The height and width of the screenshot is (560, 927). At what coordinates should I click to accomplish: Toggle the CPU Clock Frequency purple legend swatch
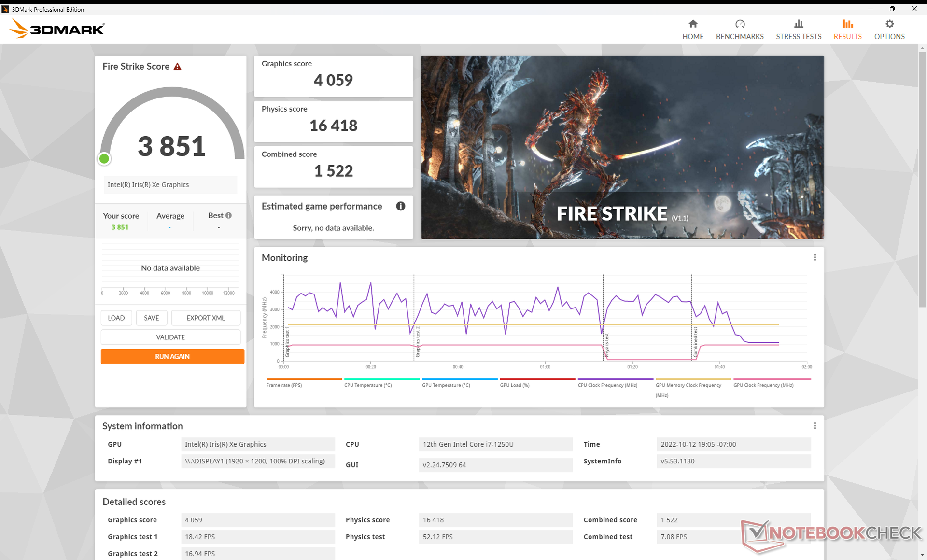pyautogui.click(x=615, y=379)
